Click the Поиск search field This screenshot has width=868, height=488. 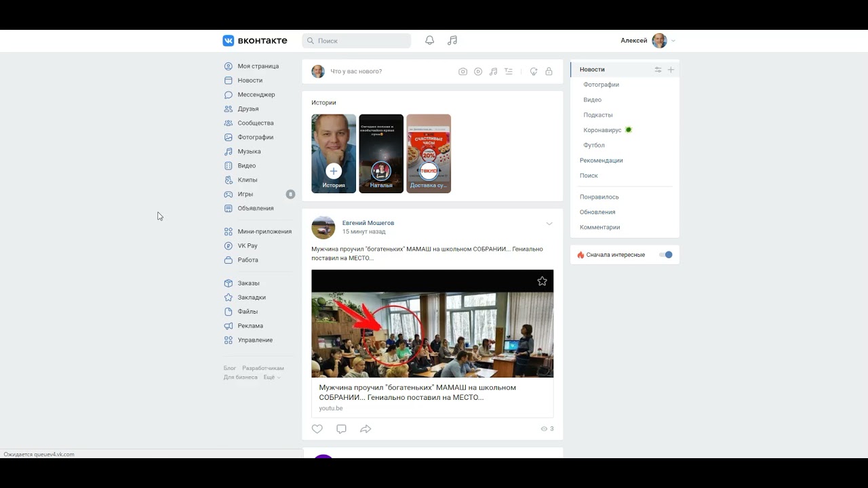point(357,41)
